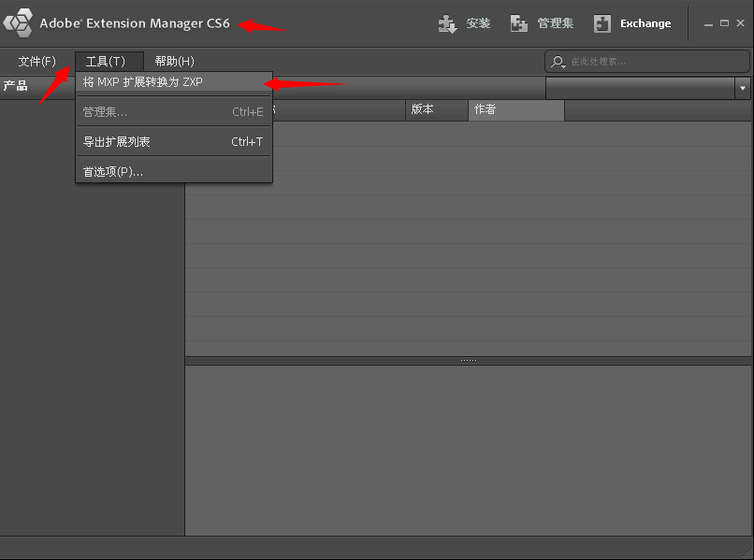Image resolution: width=754 pixels, height=560 pixels.
Task: Click the window resize grip corner
Action: 747,553
